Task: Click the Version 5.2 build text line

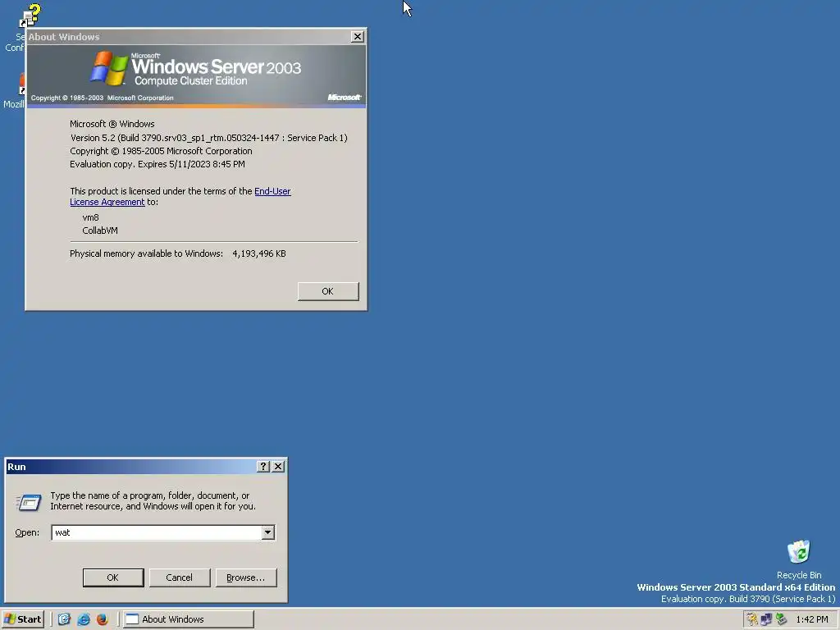Action: click(x=209, y=138)
